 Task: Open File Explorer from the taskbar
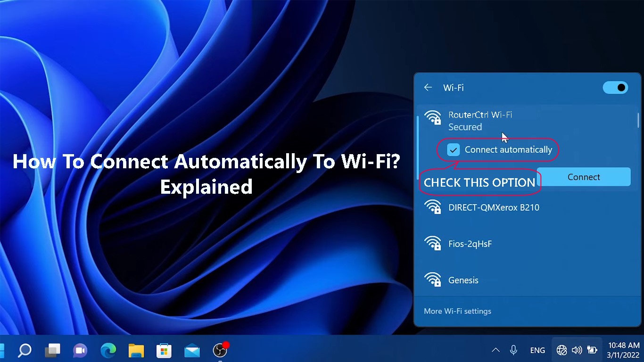pos(136,351)
